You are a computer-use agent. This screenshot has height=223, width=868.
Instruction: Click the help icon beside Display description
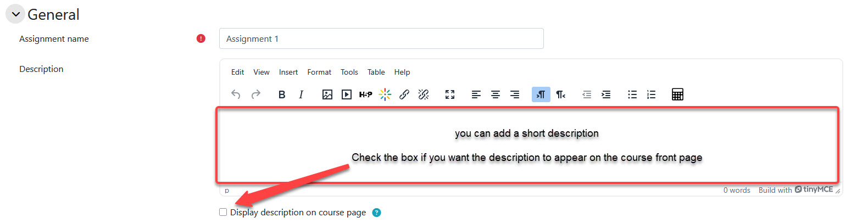point(376,213)
